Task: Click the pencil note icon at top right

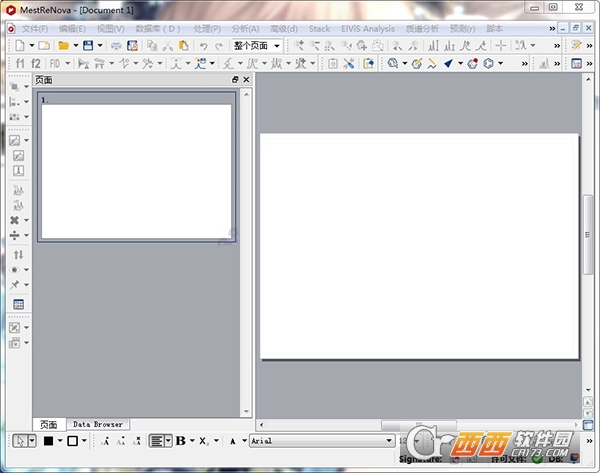Action: coord(576,46)
